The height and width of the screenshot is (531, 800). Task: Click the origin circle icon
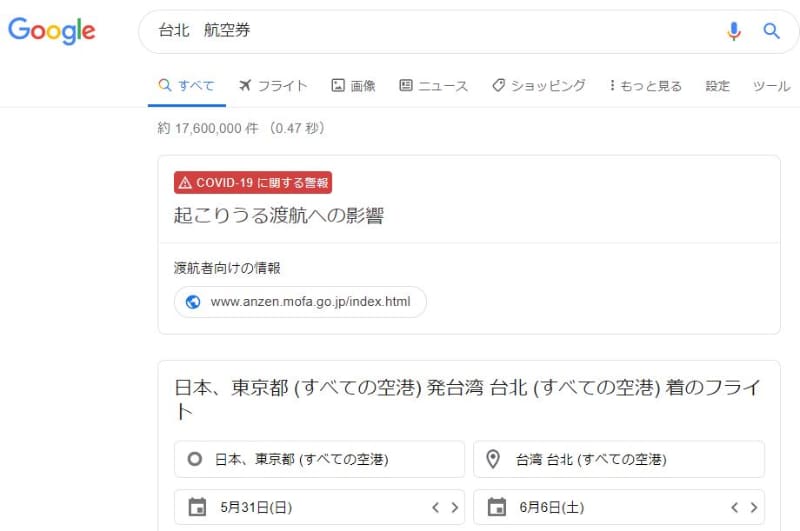[194, 459]
